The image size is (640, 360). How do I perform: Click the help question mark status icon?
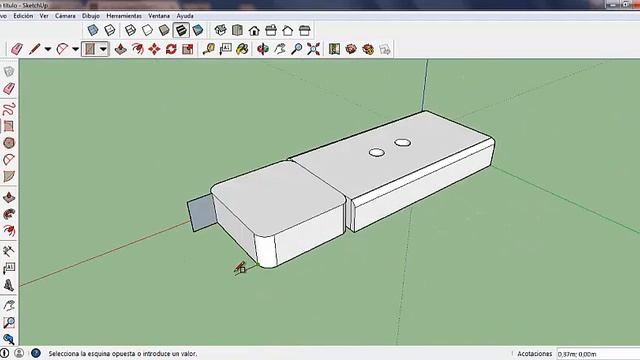36,353
